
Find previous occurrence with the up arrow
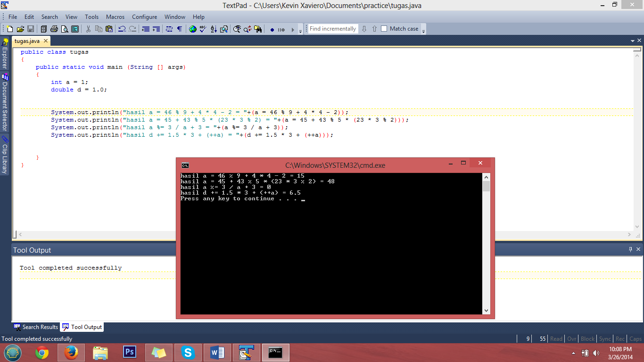coord(374,29)
